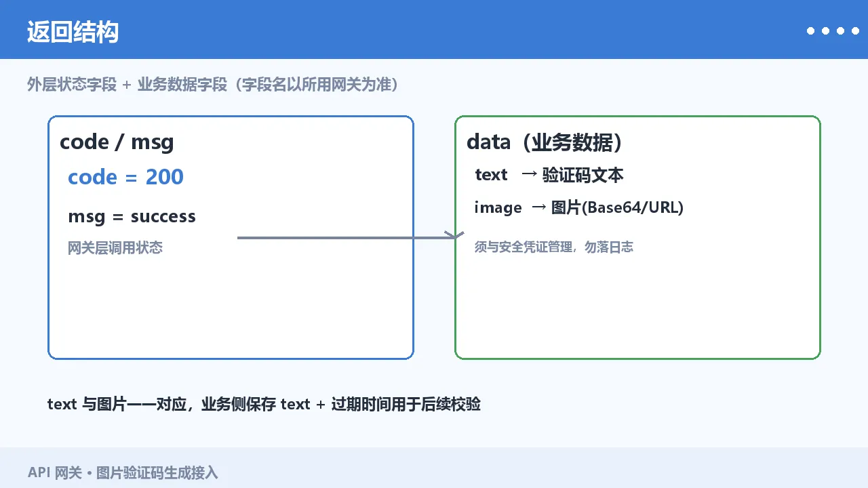This screenshot has width=868, height=488.
Task: Select the footer text "API 网关 • 图片验证码生成接入"
Action: [x=123, y=473]
